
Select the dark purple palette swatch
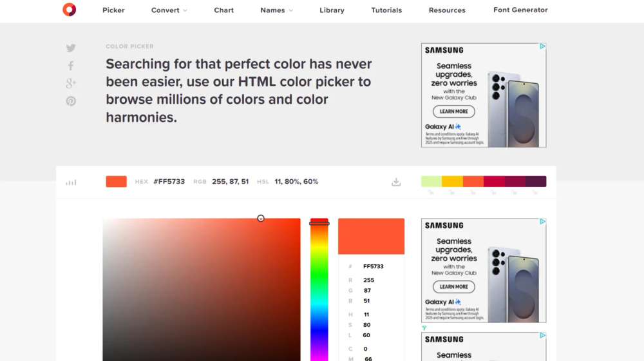click(536, 181)
